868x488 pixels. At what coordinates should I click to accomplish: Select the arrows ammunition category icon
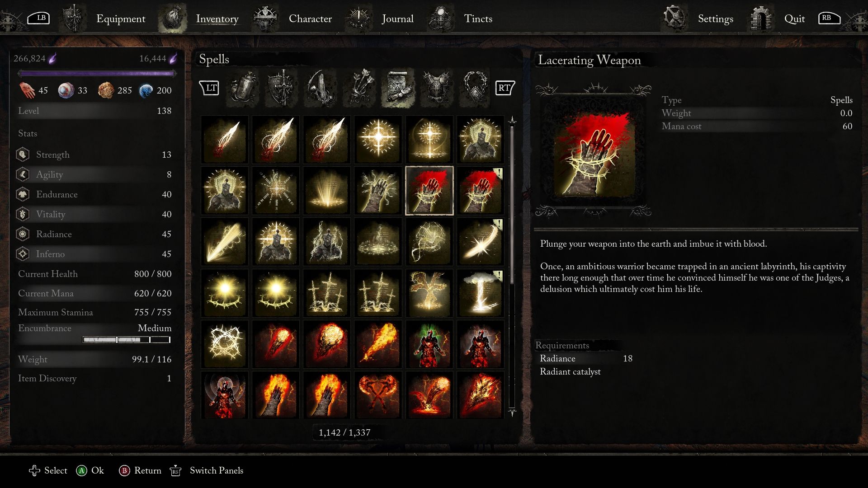[x=359, y=88]
